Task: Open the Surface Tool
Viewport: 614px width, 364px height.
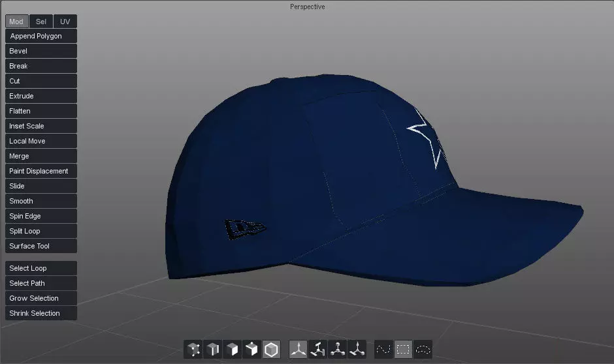Action: click(x=41, y=246)
